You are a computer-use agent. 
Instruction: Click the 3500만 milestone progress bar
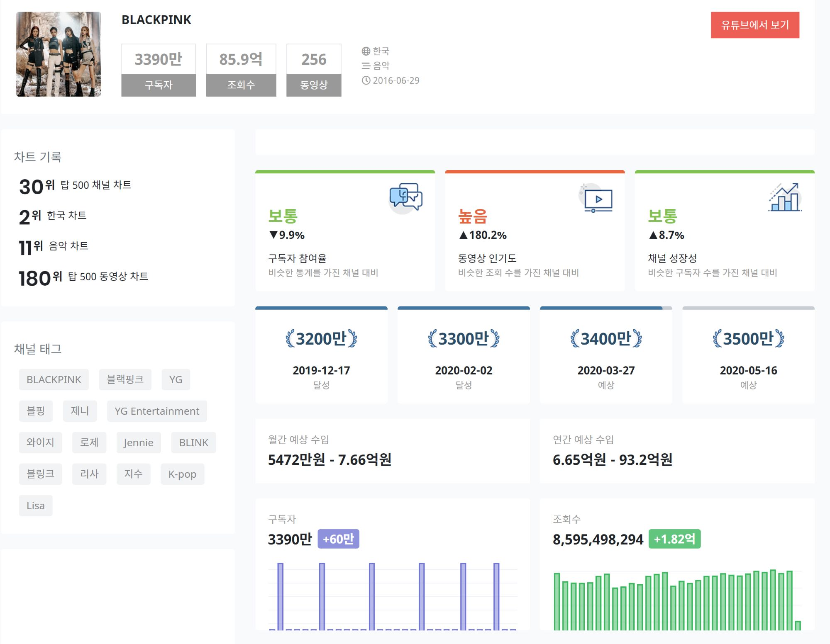[x=748, y=308]
